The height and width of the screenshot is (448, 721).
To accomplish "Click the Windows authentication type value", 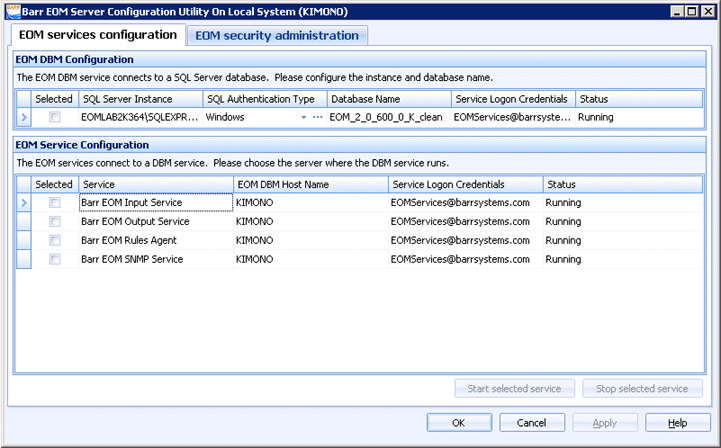I will pyautogui.click(x=225, y=117).
